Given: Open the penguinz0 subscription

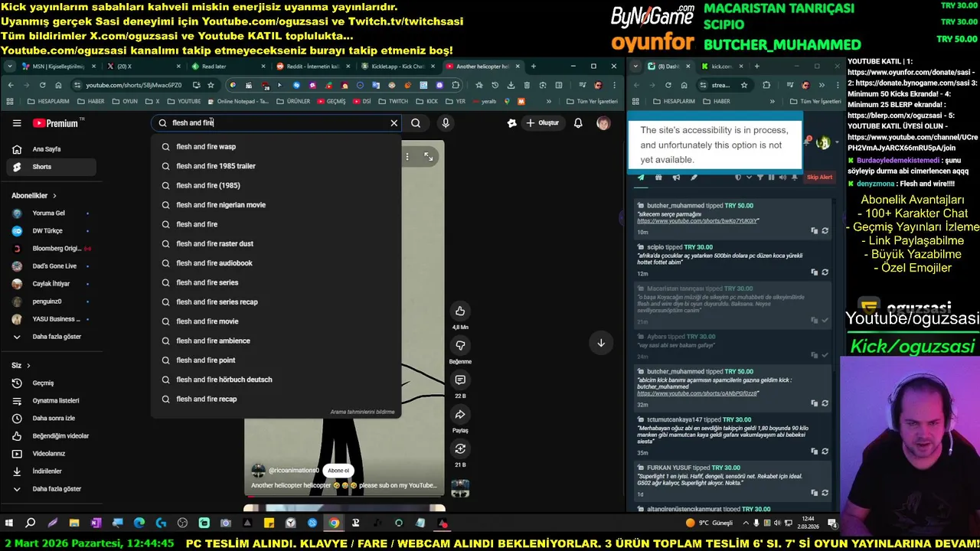Looking at the screenshot, I should tap(50, 302).
